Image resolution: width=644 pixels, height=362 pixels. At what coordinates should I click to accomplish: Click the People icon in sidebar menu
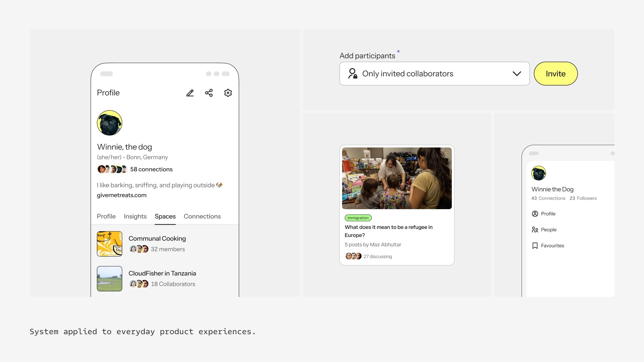coord(535,230)
